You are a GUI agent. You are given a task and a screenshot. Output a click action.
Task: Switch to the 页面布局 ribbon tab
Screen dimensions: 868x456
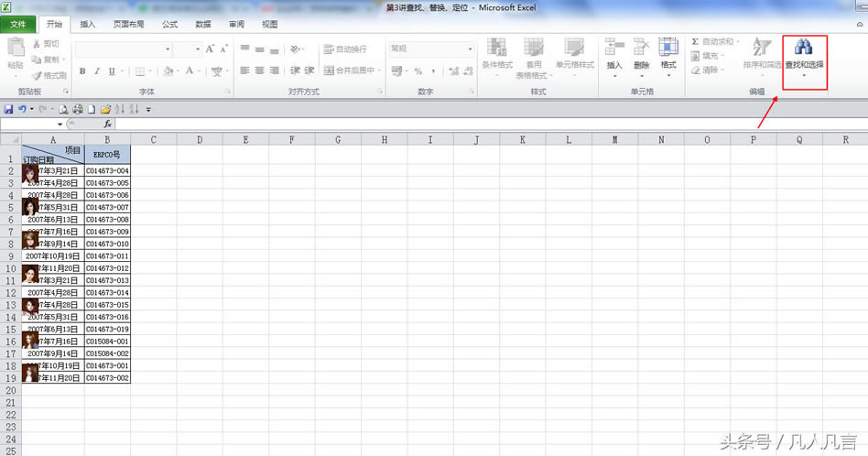pyautogui.click(x=127, y=25)
